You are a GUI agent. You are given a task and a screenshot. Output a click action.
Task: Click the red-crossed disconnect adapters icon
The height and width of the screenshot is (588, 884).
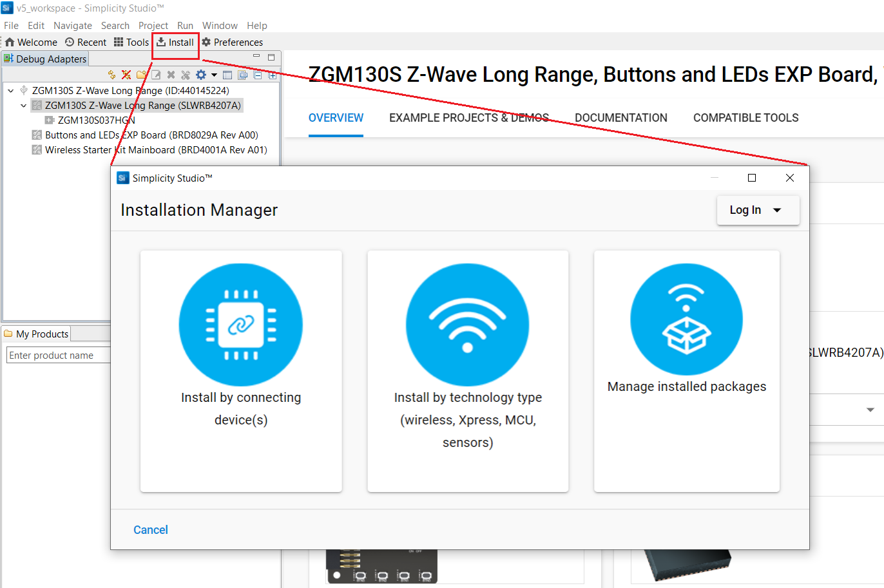pos(126,75)
